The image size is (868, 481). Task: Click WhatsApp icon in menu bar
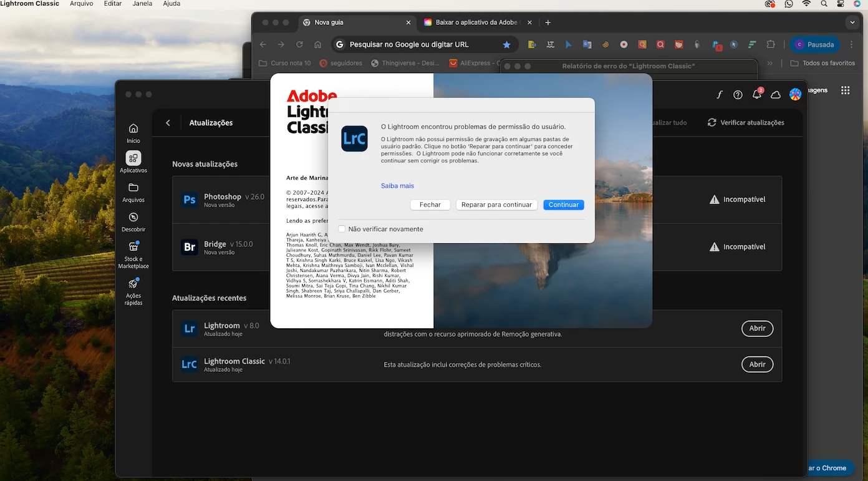point(788,4)
